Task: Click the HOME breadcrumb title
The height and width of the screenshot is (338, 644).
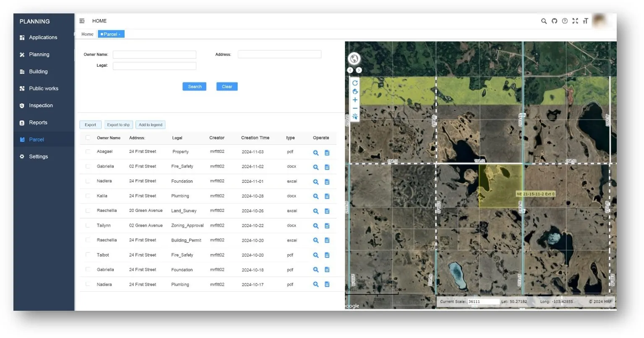Action: point(99,21)
